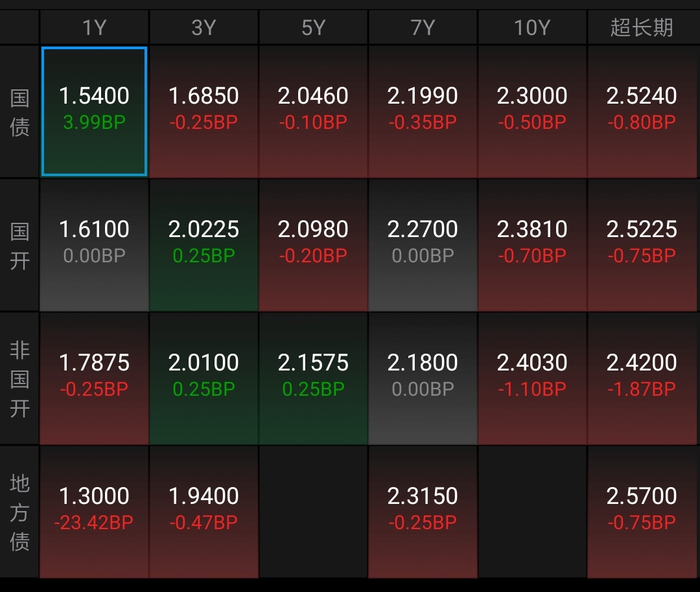Image resolution: width=700 pixels, height=592 pixels.
Task: Select the 国债 row label
Action: tap(19, 111)
